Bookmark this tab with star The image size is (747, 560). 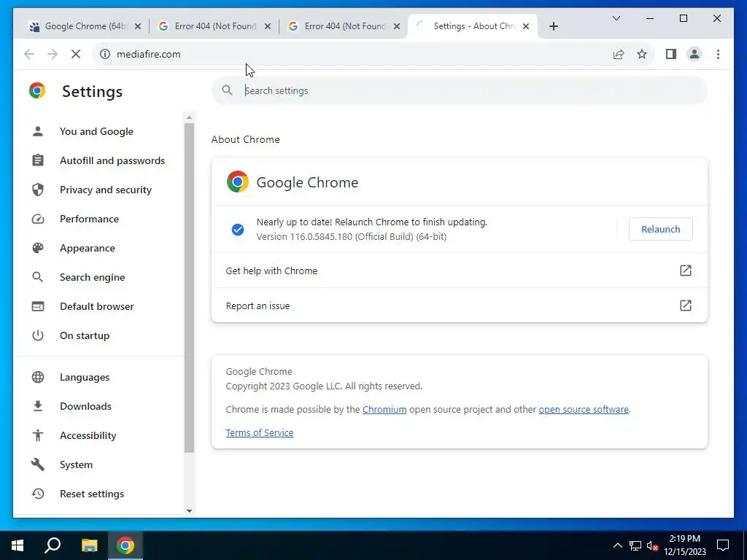coord(642,54)
